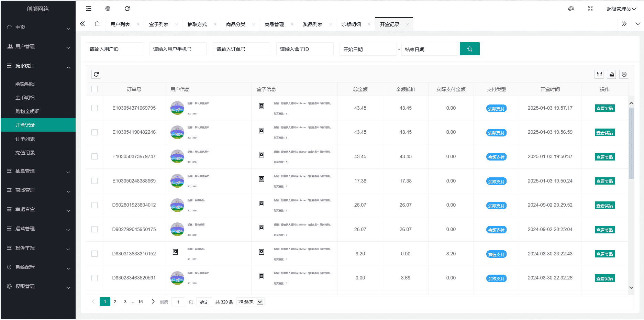The height and width of the screenshot is (320, 644).
Task: Click the green search button
Action: [469, 49]
